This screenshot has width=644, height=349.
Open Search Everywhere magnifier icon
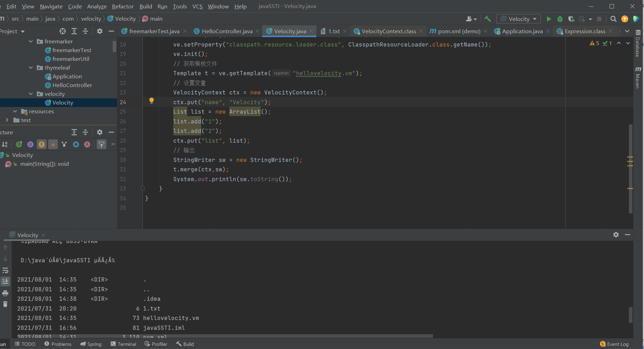pos(613,19)
